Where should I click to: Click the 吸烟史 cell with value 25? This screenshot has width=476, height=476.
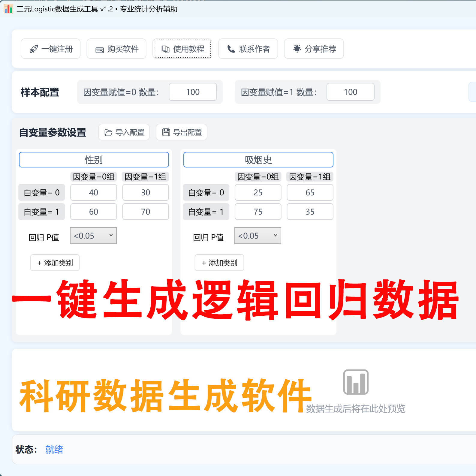pos(258,192)
